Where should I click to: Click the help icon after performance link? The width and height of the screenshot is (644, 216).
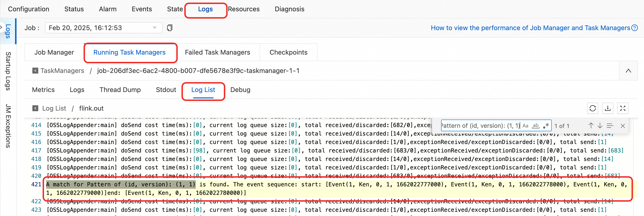635,28
